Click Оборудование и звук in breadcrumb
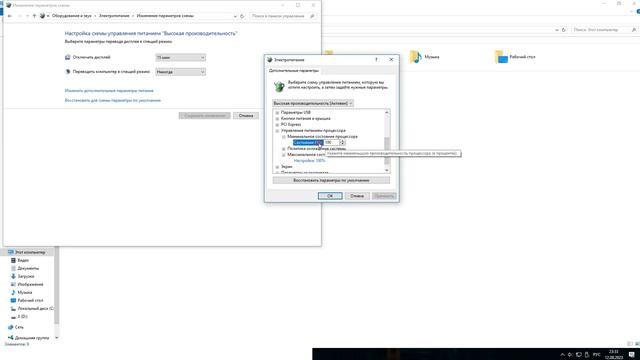This screenshot has width=640, height=360. tap(71, 16)
